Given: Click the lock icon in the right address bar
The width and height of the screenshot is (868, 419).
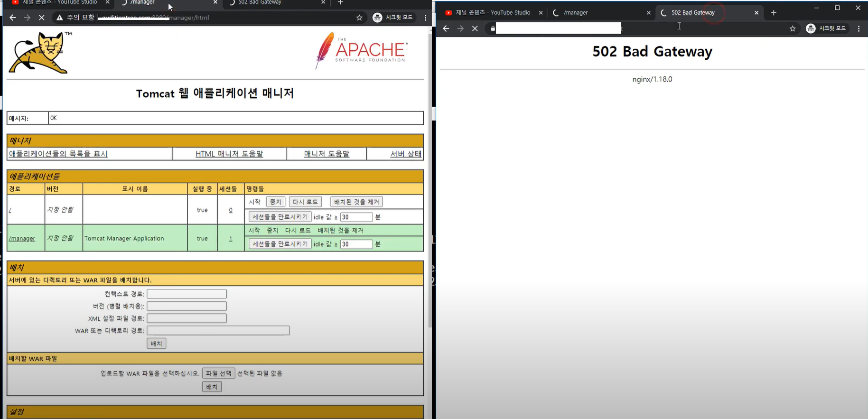Looking at the screenshot, I should tap(493, 28).
